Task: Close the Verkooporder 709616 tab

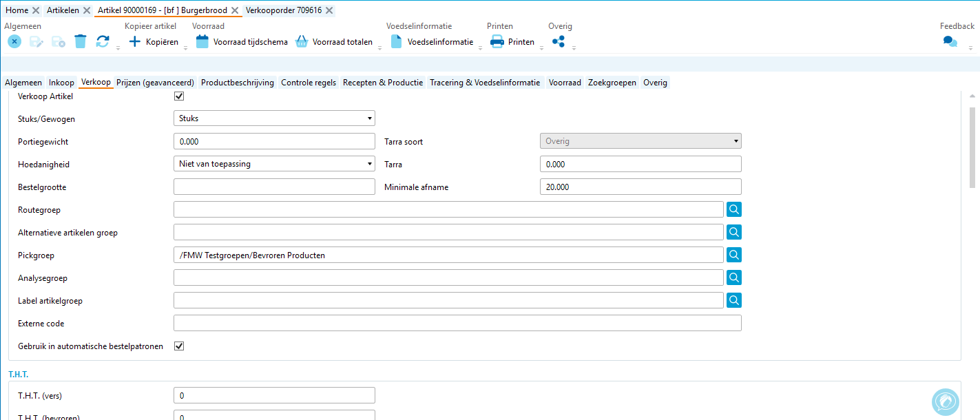Action: click(329, 10)
